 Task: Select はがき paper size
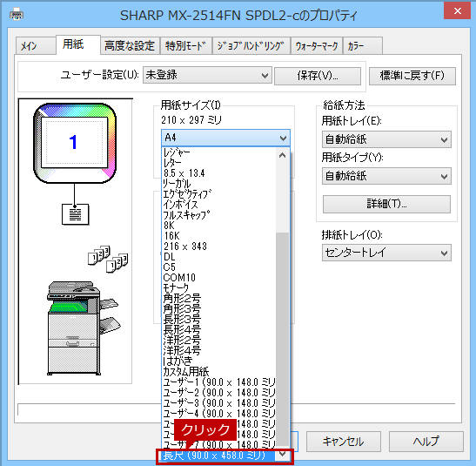pos(218,361)
